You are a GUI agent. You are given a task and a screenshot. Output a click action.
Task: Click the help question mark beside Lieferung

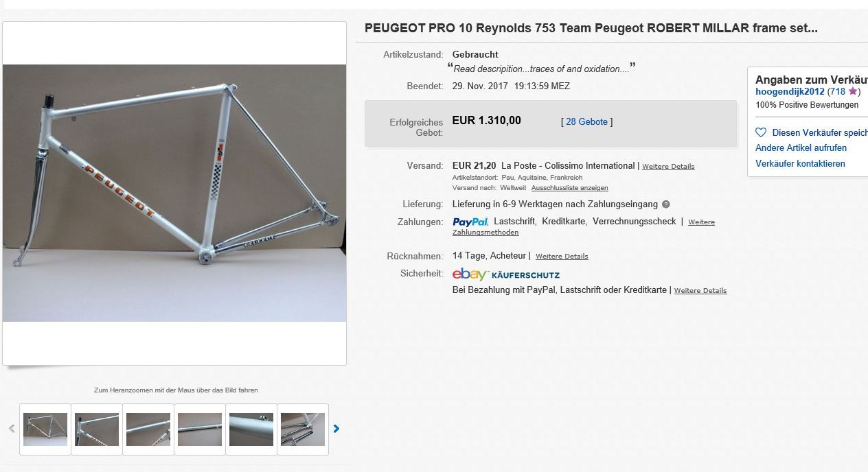click(x=666, y=204)
